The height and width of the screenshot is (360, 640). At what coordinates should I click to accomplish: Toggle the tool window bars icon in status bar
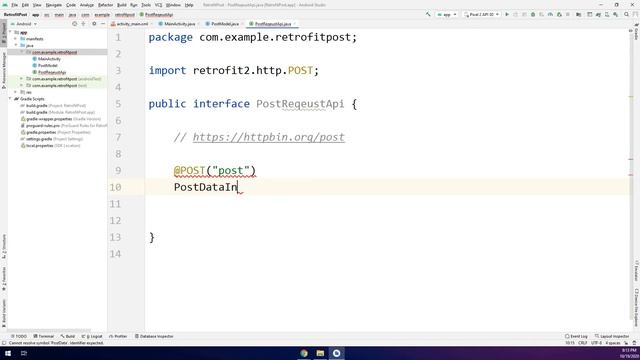(x=4, y=343)
